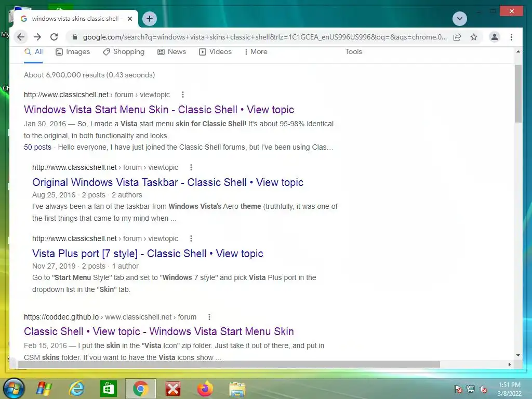Click the horizontal scrollbar right arrow
The height and width of the screenshot is (399, 532).
click(x=509, y=364)
